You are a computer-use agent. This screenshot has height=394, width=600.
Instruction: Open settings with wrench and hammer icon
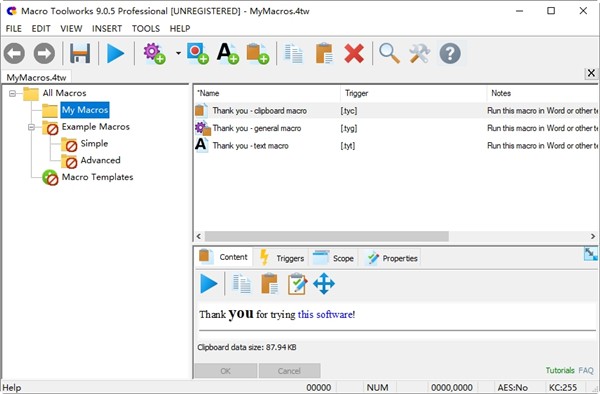(420, 53)
